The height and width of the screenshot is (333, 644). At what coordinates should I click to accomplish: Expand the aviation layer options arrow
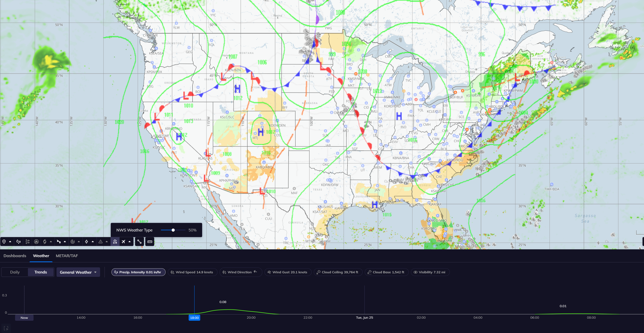pyautogui.click(x=129, y=242)
